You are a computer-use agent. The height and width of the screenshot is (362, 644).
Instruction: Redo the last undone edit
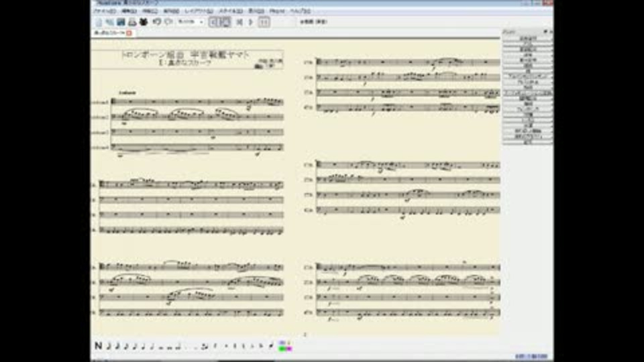pyautogui.click(x=168, y=21)
